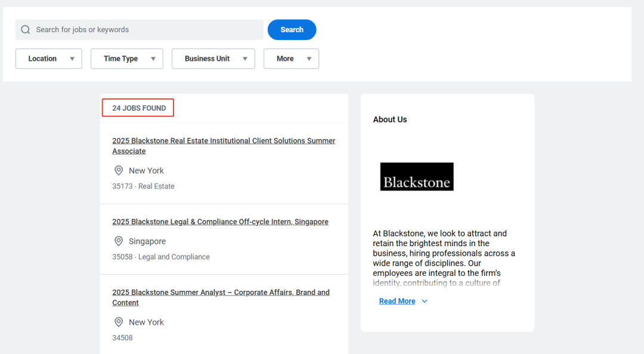Click the location pin for Singapore job
Image resolution: width=644 pixels, height=354 pixels.
point(118,241)
